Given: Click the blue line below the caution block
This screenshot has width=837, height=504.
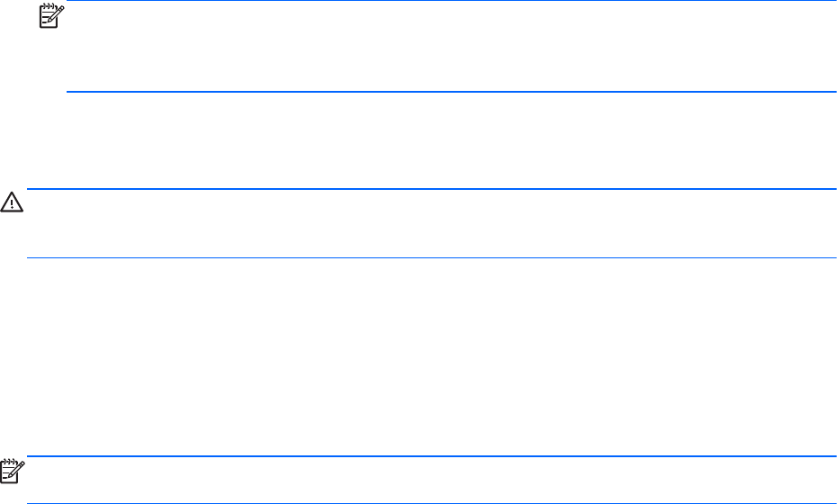Looking at the screenshot, I should [x=432, y=258].
